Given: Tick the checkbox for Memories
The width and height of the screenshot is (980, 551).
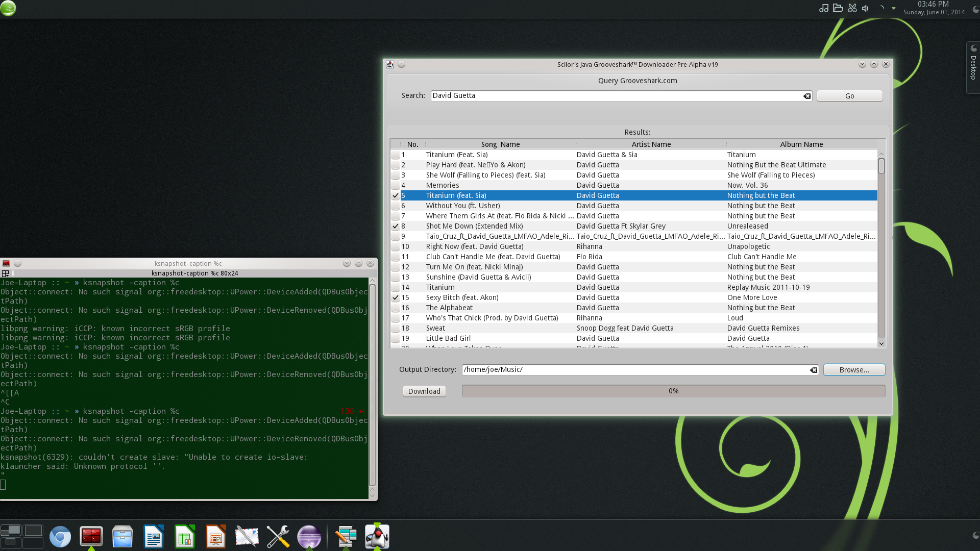Looking at the screenshot, I should tap(396, 185).
